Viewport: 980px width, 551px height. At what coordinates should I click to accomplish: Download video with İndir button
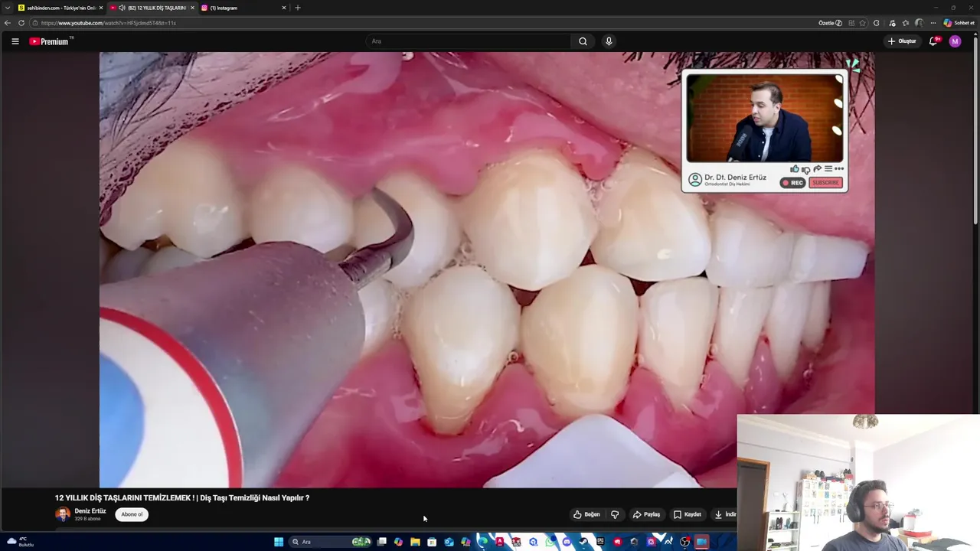point(725,514)
